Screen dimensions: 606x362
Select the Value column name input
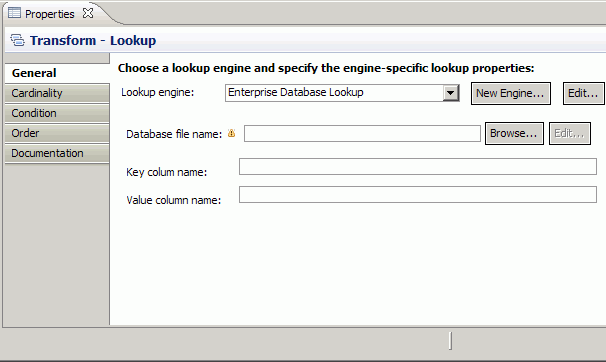(418, 194)
